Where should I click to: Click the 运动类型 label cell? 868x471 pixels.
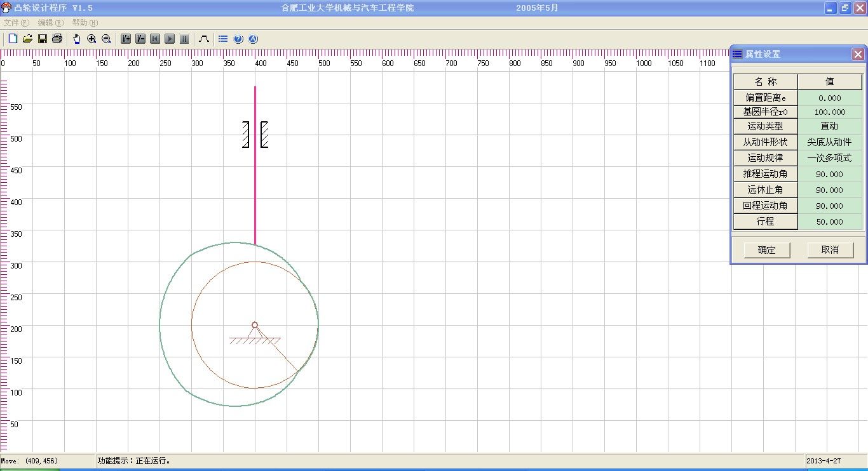click(x=766, y=126)
